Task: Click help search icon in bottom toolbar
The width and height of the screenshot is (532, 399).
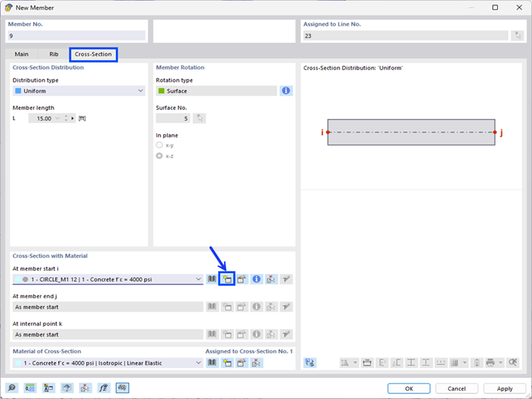Action: [x=12, y=388]
